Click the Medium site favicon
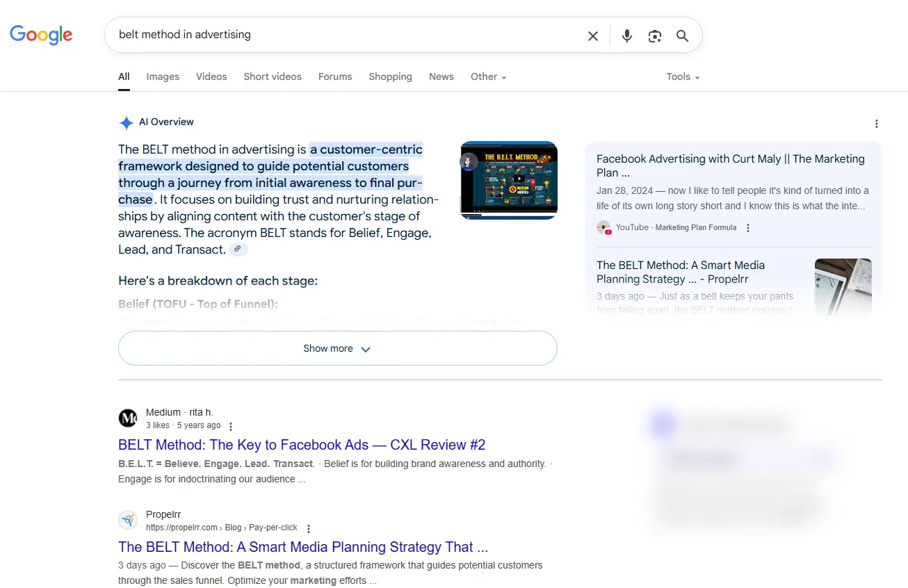Image resolution: width=908 pixels, height=588 pixels. (128, 418)
